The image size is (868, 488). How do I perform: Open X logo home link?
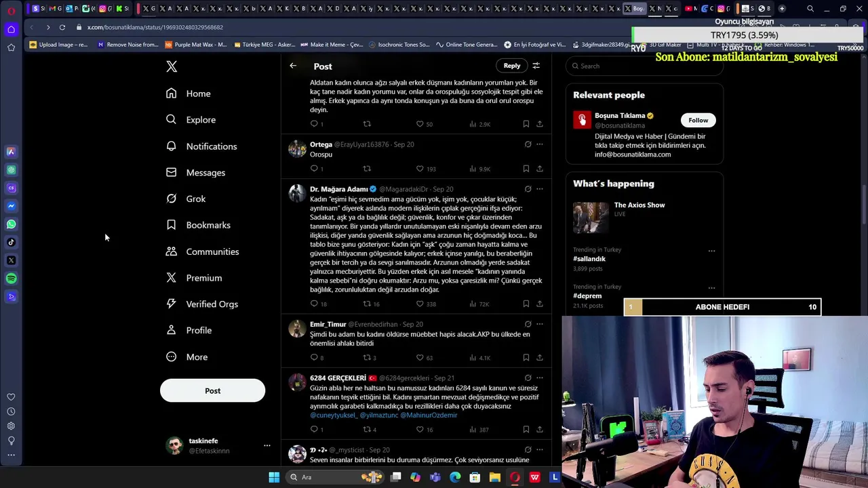[x=172, y=66]
